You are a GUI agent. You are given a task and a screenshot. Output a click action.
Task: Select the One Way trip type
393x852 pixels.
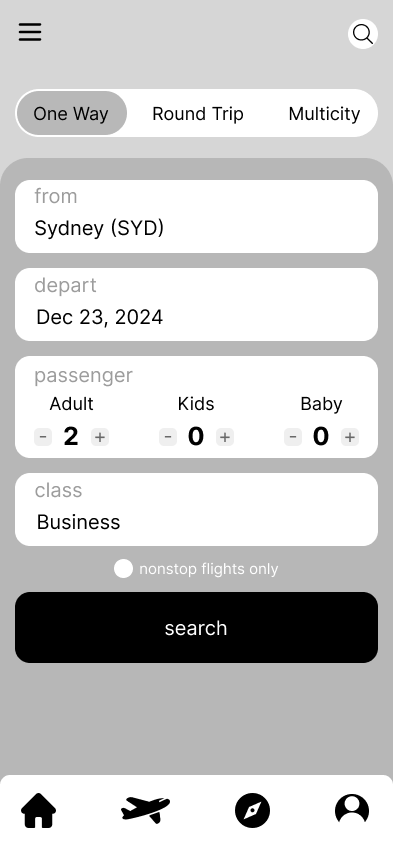(71, 114)
